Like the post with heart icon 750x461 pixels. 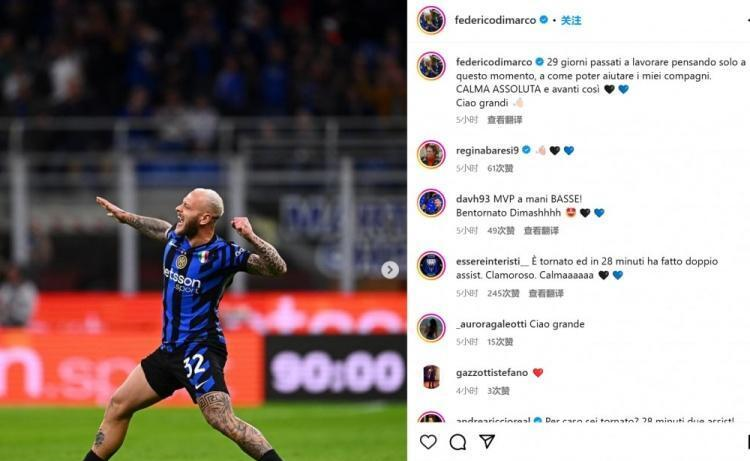click(x=428, y=442)
